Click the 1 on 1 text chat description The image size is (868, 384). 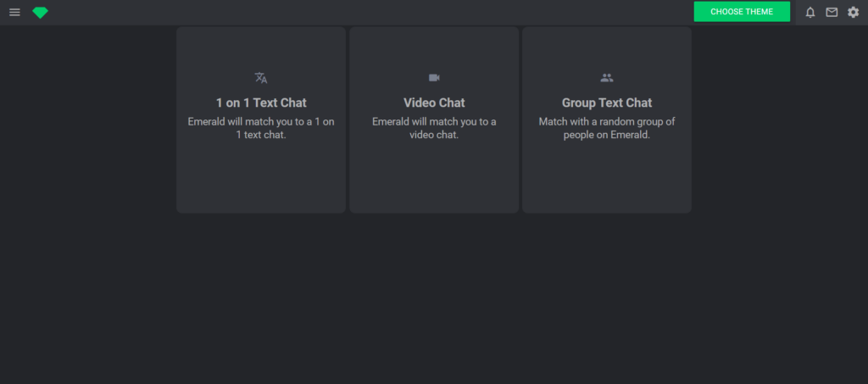[261, 128]
